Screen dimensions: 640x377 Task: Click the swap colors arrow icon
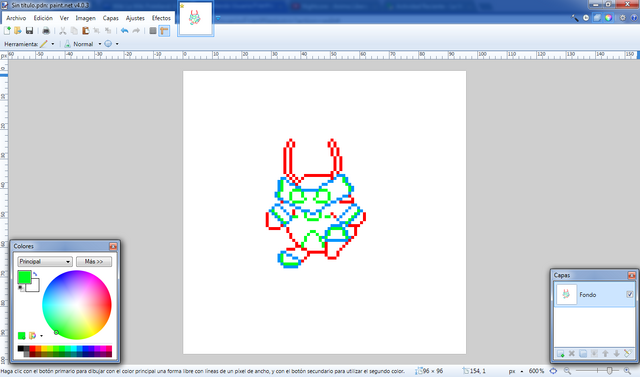[x=35, y=274]
